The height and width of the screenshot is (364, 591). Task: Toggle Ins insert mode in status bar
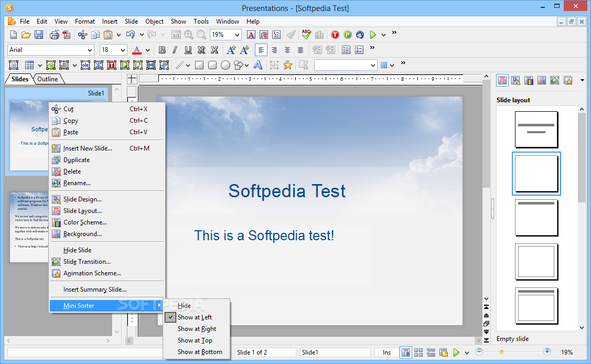point(386,352)
